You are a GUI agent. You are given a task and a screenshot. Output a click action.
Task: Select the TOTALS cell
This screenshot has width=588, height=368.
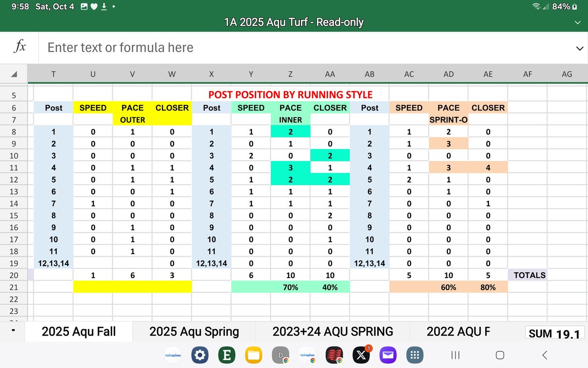[x=527, y=275]
